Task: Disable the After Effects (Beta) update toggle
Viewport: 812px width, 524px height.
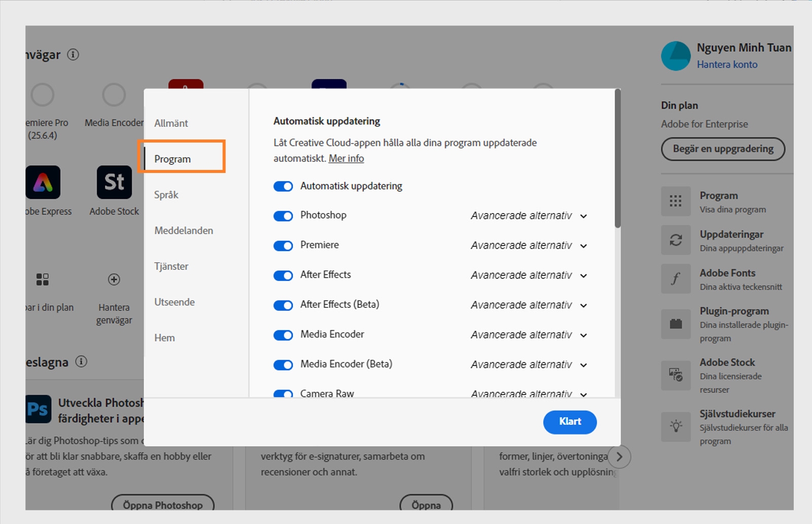Action: (283, 305)
